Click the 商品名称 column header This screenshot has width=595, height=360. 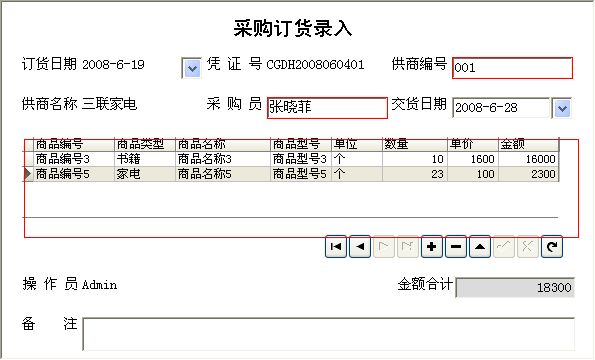point(223,144)
